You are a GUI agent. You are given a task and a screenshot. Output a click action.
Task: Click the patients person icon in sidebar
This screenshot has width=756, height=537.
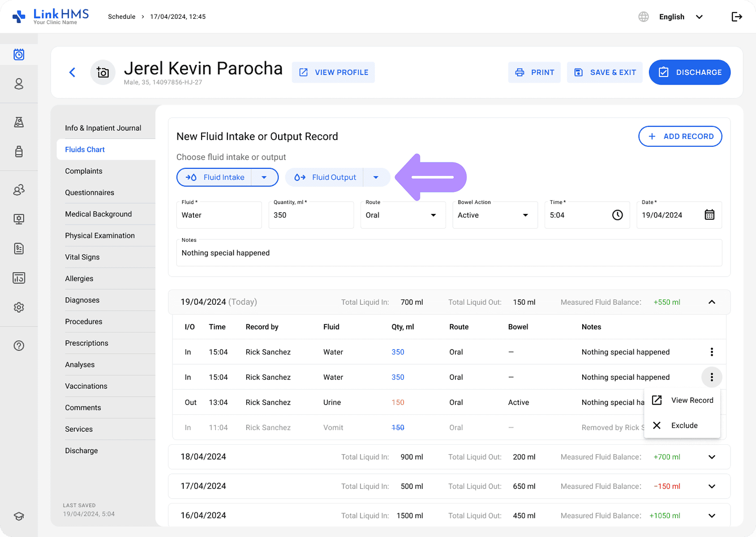click(19, 84)
